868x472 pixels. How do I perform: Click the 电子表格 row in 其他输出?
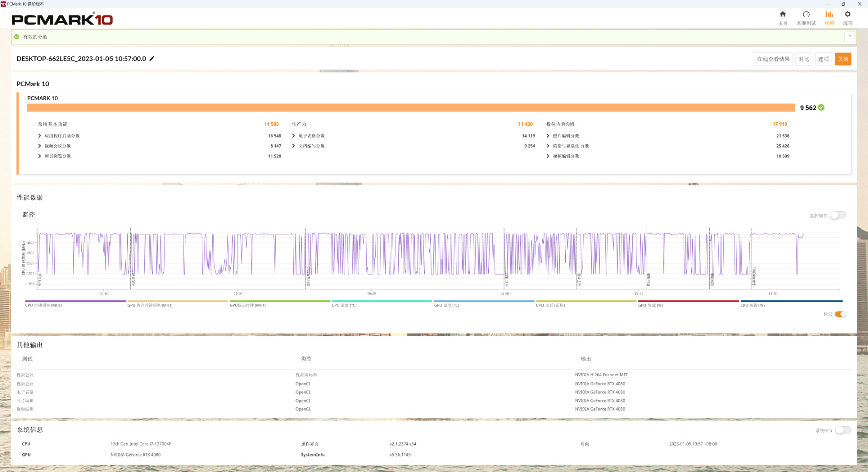[434, 392]
